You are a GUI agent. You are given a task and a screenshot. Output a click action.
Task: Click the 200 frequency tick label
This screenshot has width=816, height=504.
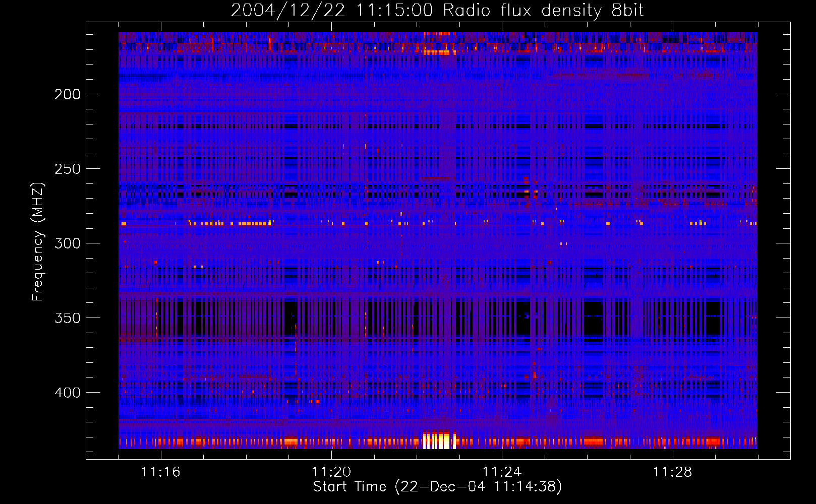point(68,94)
